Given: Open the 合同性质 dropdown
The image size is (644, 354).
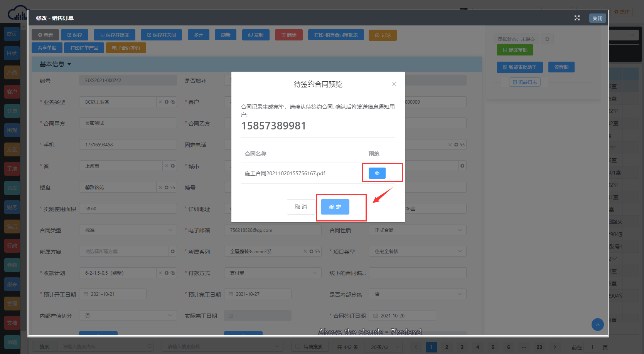Looking at the screenshot, I should pos(417,230).
